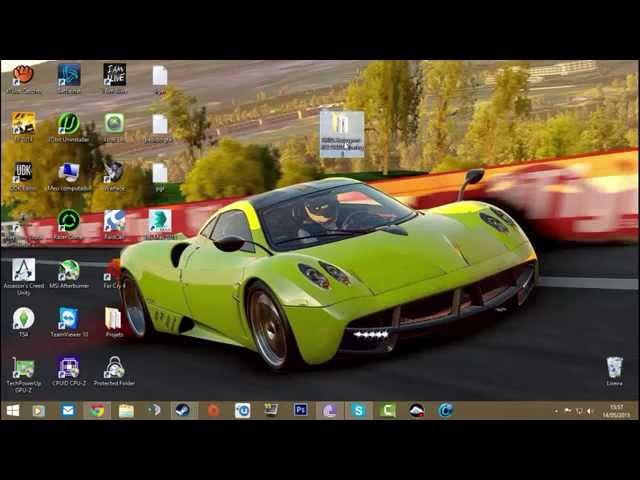Open the purple swirl taskbar icon
This screenshot has height=480, width=640.
tap(329, 410)
